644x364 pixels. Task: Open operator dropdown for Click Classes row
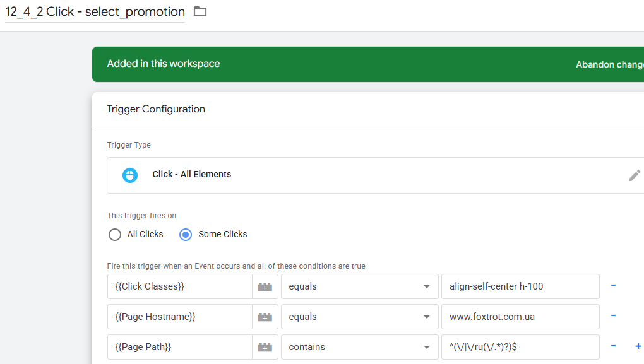(x=359, y=286)
